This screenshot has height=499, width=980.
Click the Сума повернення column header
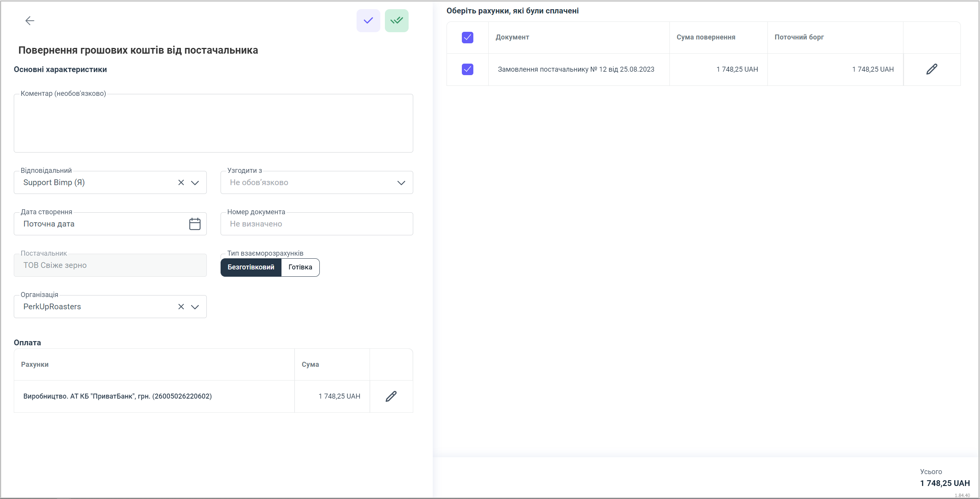coord(705,37)
